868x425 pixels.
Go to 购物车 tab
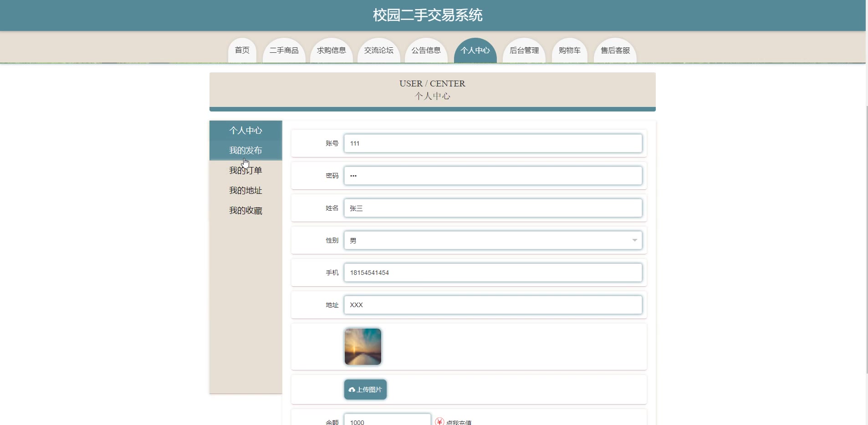pos(570,51)
